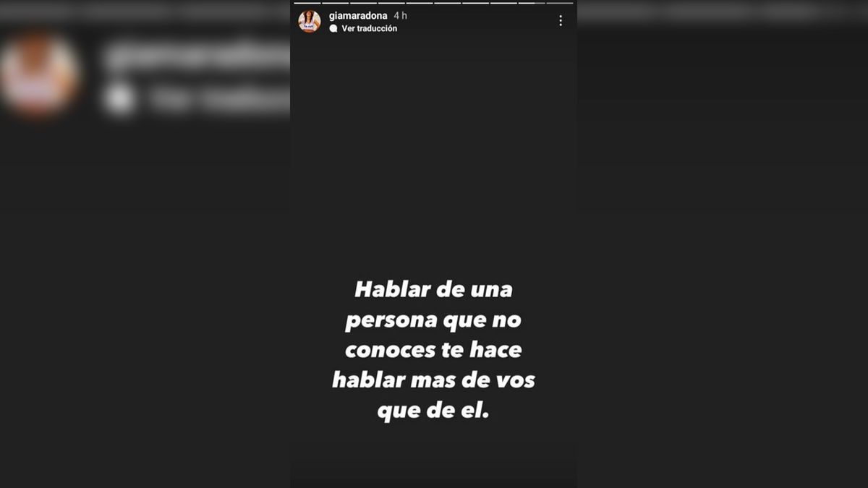Select Ver traducción to translate story
The image size is (868, 488).
pos(369,28)
